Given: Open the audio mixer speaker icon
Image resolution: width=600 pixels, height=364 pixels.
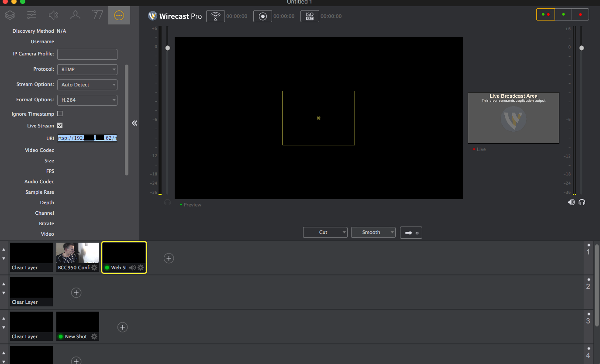Looking at the screenshot, I should (53, 14).
